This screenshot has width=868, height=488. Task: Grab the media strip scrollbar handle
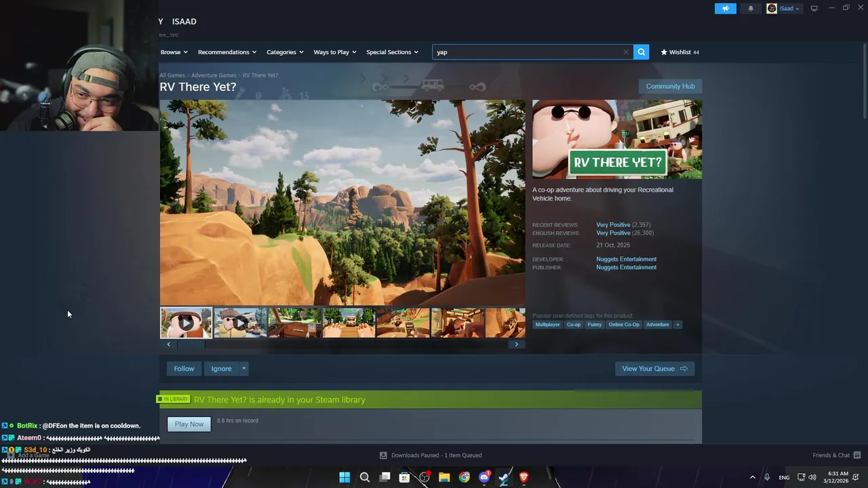click(x=191, y=344)
